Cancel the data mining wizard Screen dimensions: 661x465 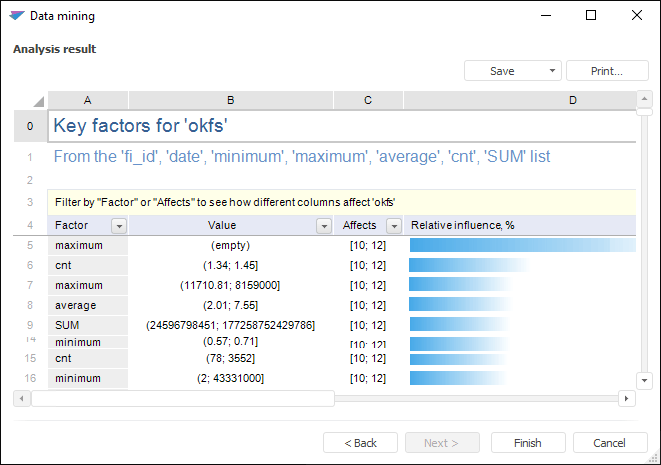tap(609, 443)
